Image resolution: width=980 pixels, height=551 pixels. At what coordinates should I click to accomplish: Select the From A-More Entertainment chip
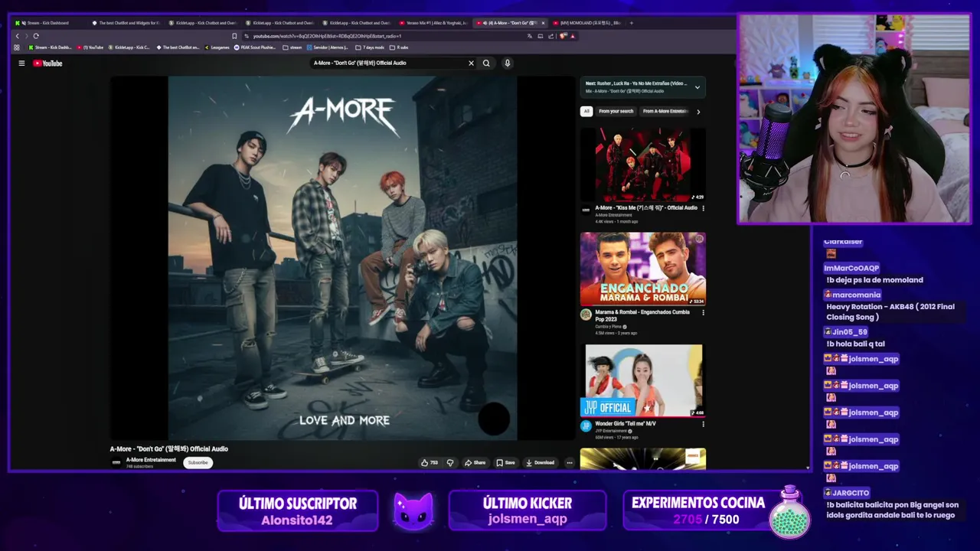[665, 112]
